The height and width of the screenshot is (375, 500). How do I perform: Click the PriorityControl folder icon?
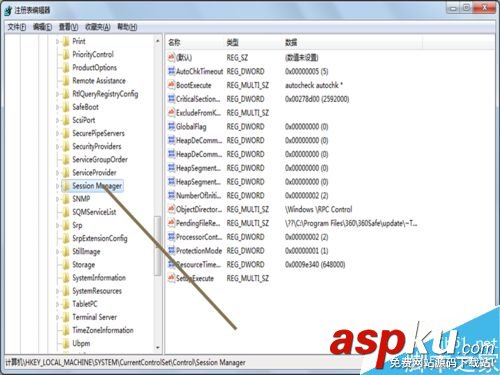pyautogui.click(x=66, y=55)
